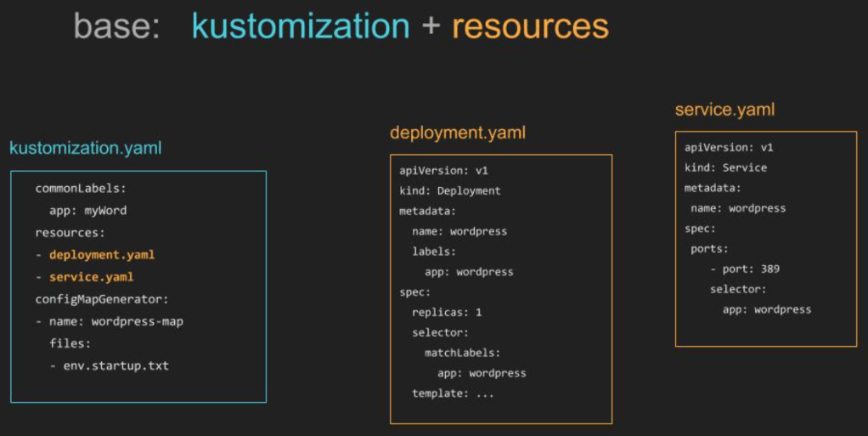
Task: Click the "port: 389" line
Action: tap(745, 269)
